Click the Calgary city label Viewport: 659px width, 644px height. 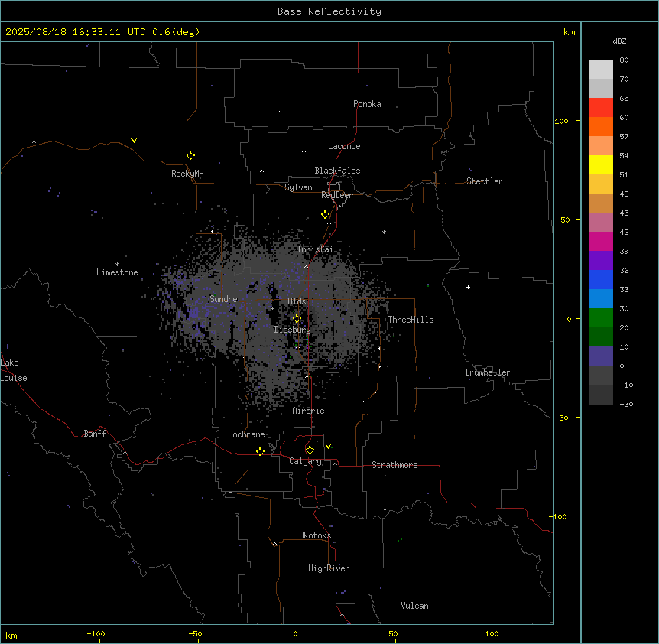[306, 461]
